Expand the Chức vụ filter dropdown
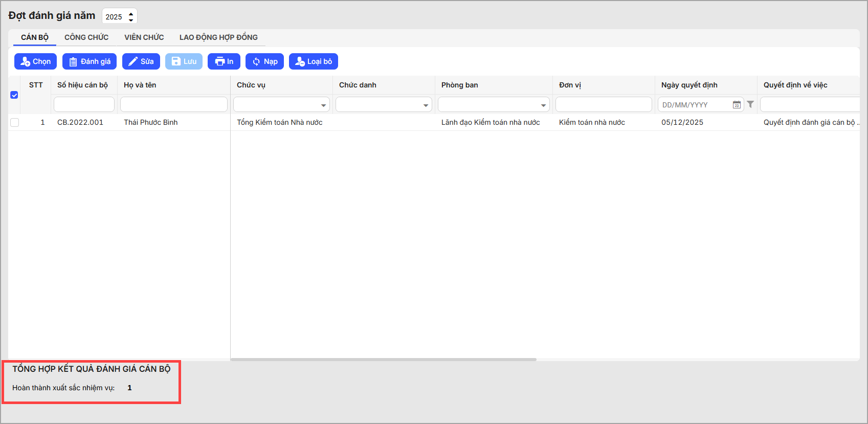This screenshot has width=868, height=424. (323, 105)
